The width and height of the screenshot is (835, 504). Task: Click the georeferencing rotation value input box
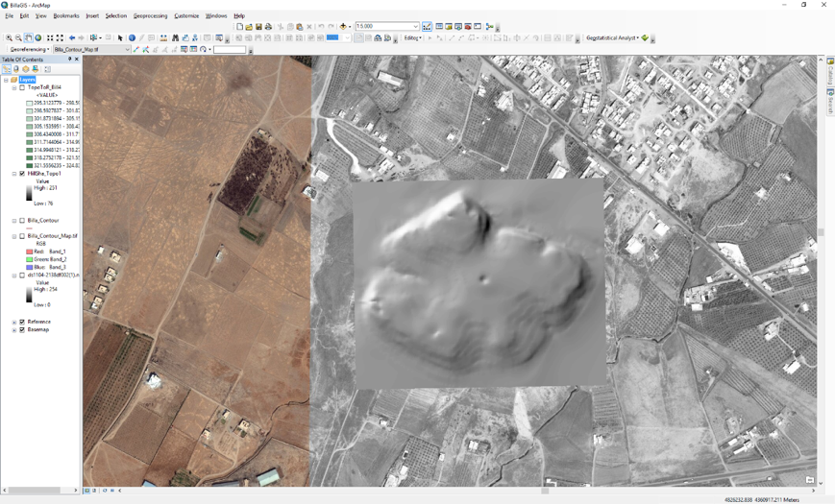click(x=230, y=50)
